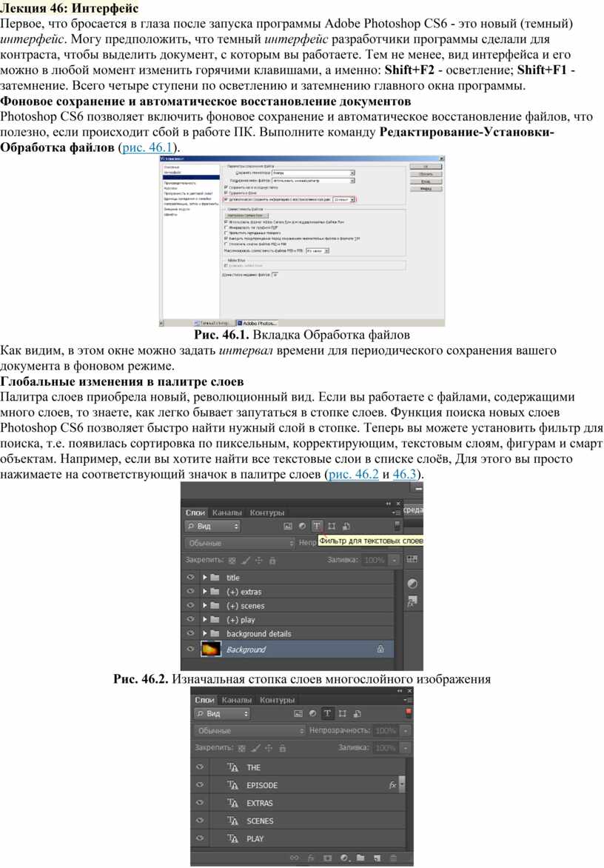
Task: Follow the рис. 46.1 link
Action: [x=148, y=148]
